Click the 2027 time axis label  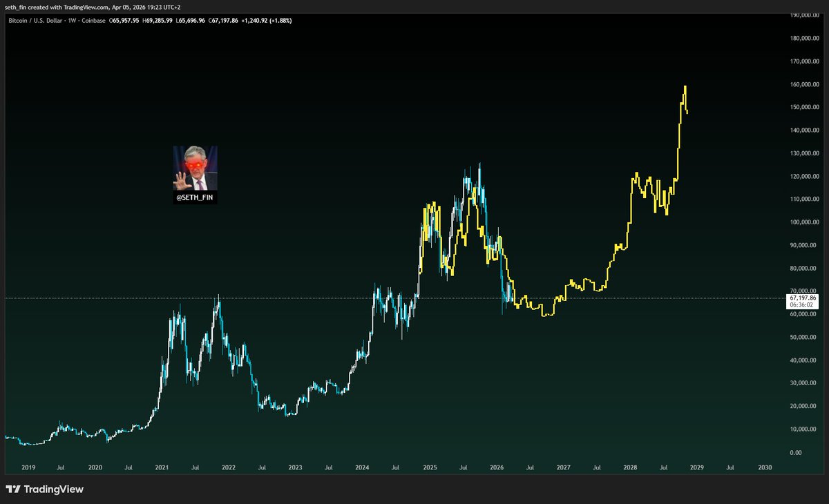(x=563, y=467)
